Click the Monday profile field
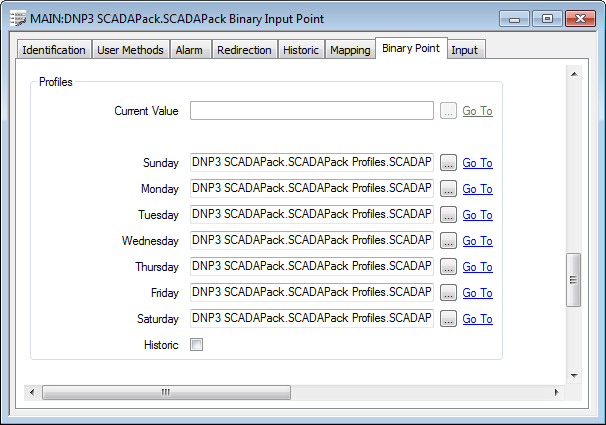Screen dimensions: 606x425 pos(312,188)
